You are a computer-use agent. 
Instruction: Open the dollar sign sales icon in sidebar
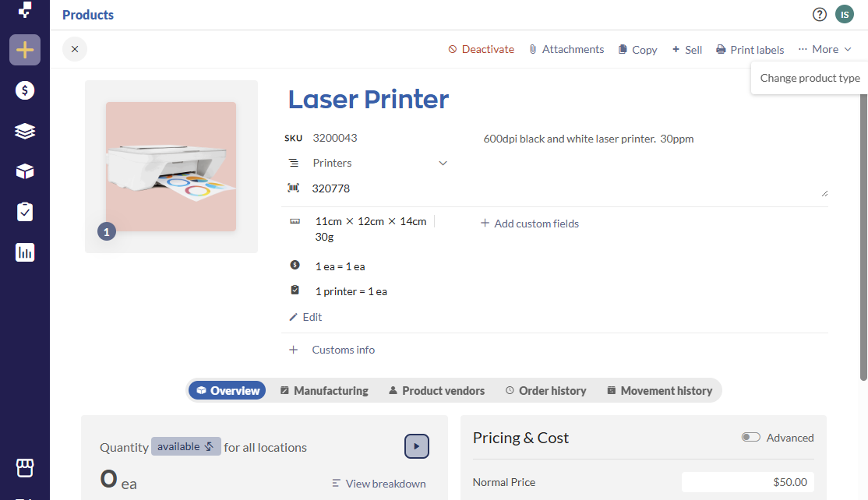[25, 91]
